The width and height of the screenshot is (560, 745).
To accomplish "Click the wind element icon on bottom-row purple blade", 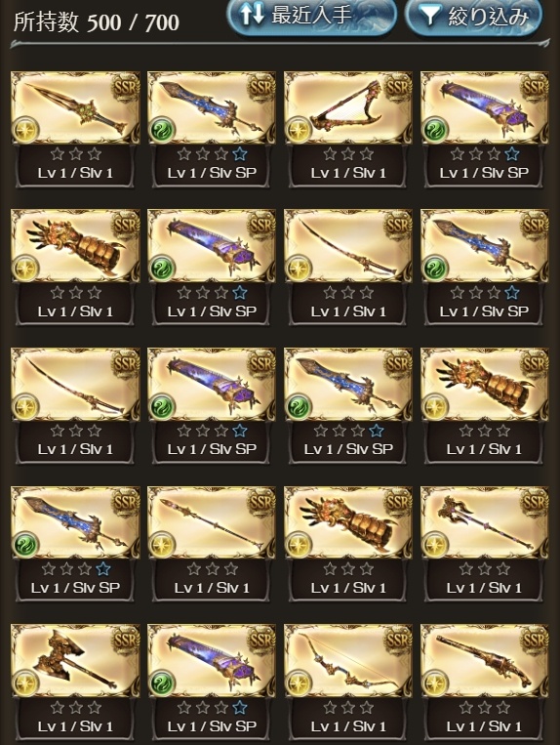I will [x=162, y=683].
